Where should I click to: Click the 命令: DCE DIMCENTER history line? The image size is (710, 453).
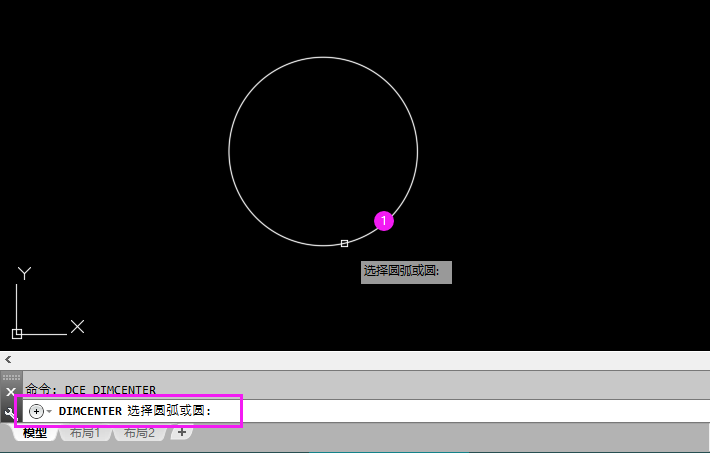tap(91, 390)
